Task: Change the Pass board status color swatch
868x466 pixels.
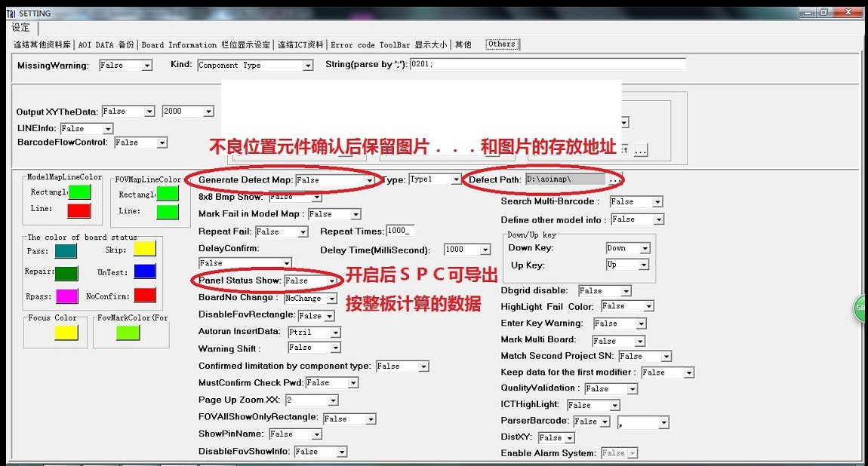Action: click(66, 249)
